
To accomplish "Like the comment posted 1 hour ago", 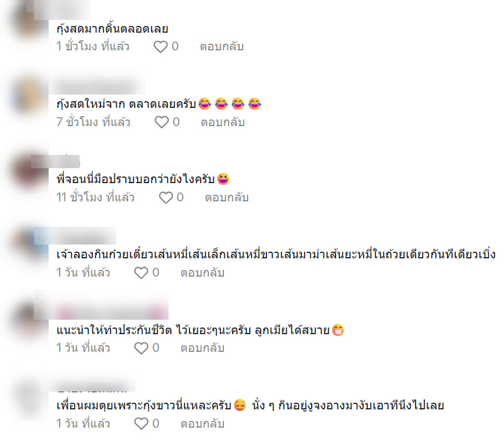I will [x=160, y=46].
